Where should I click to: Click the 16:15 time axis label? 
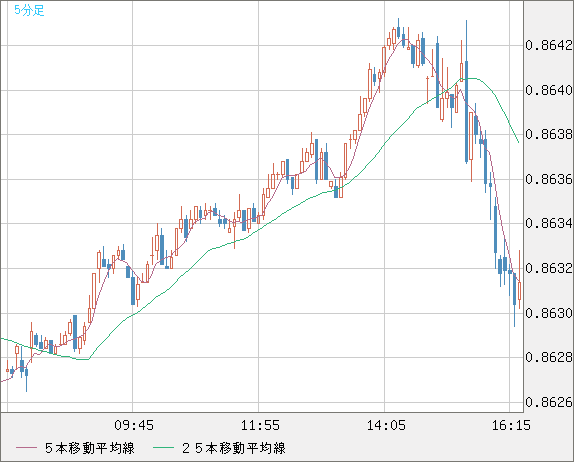511,425
